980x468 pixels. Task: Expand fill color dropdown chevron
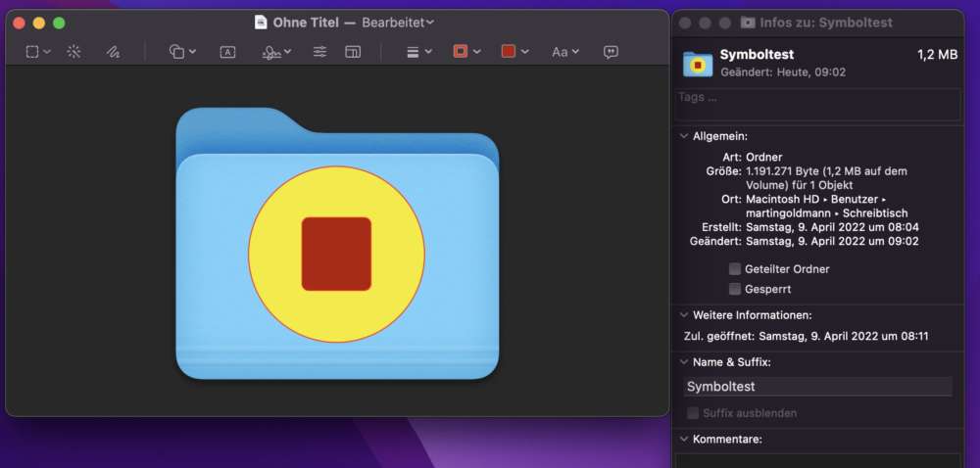coord(525,53)
